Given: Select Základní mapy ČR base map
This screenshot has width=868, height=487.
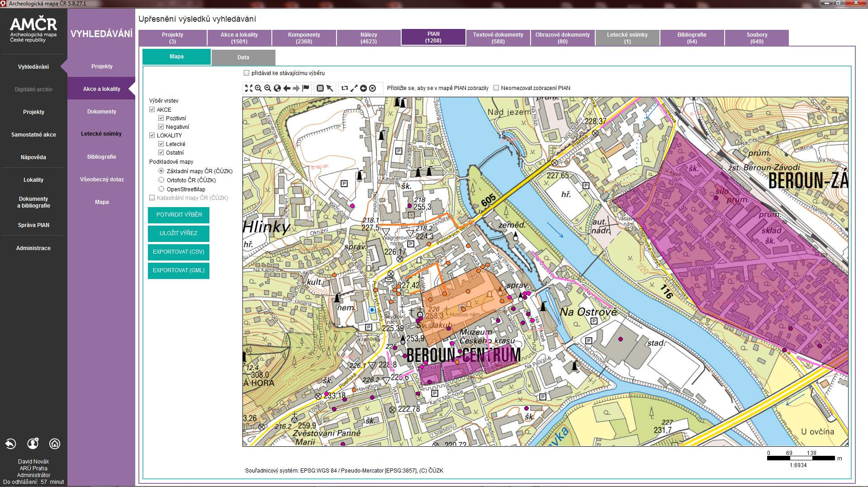Looking at the screenshot, I should pos(161,171).
